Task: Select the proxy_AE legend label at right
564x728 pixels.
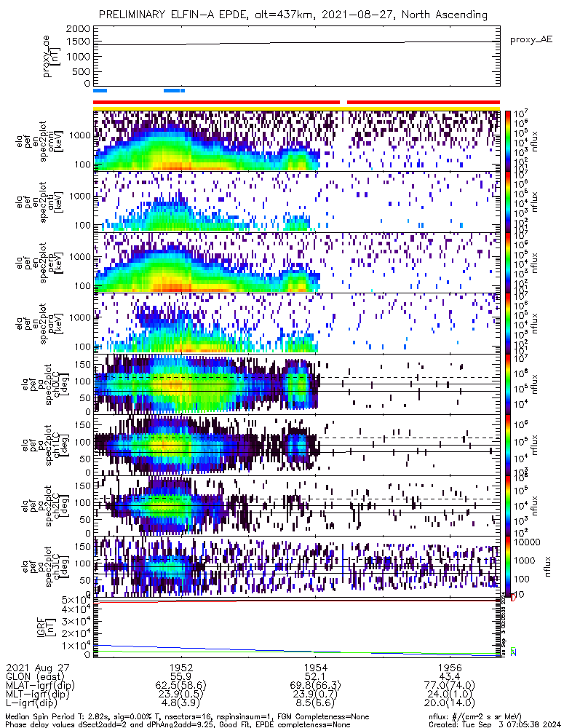Action: (533, 39)
